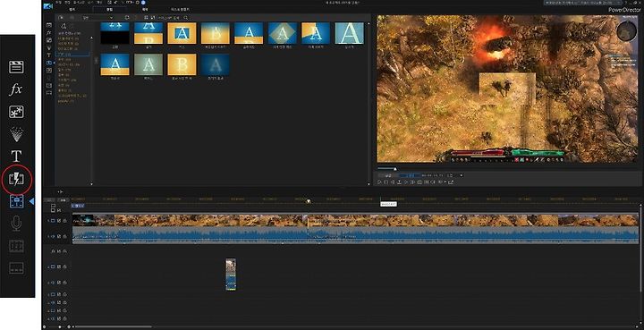Zoom out the timeline with the minus icon
Image resolution: width=644 pixels, height=330 pixels.
point(44,327)
